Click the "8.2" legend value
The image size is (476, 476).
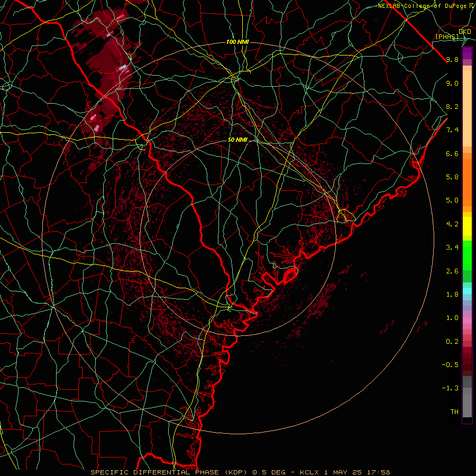point(452,106)
